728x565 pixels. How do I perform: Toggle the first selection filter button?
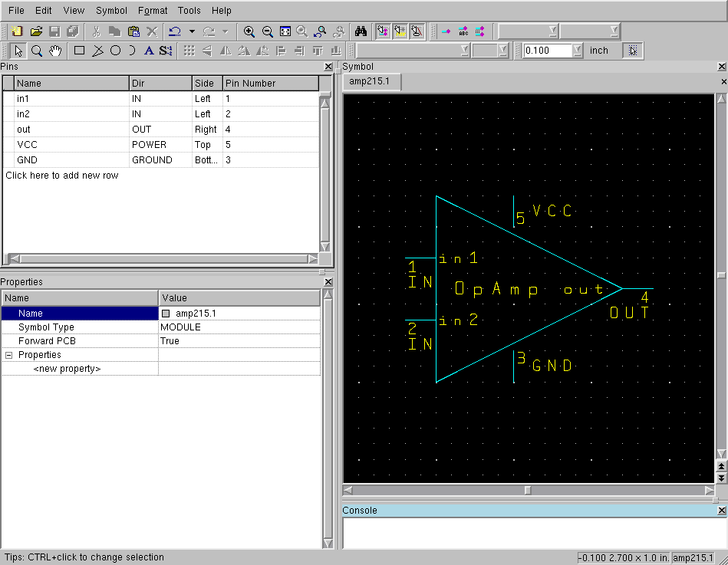[382, 31]
